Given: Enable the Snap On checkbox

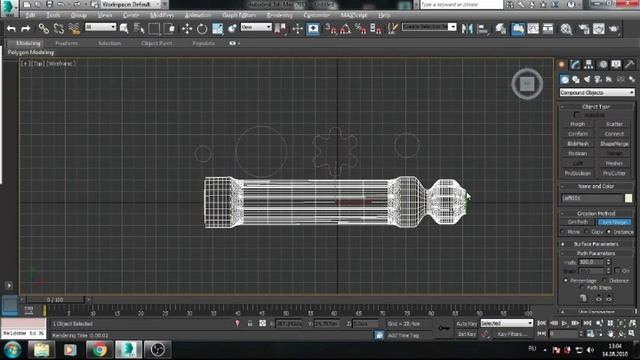Looking at the screenshot, I should (x=617, y=271).
